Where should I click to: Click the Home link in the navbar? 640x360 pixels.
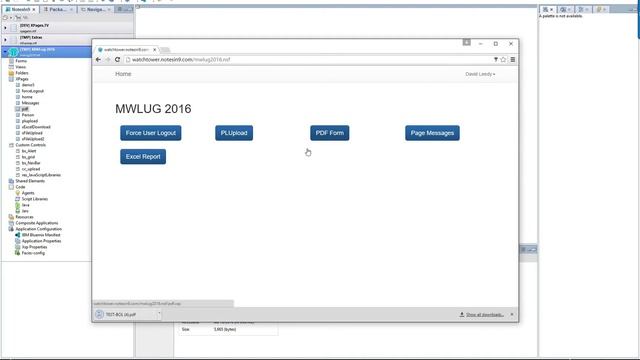point(123,74)
